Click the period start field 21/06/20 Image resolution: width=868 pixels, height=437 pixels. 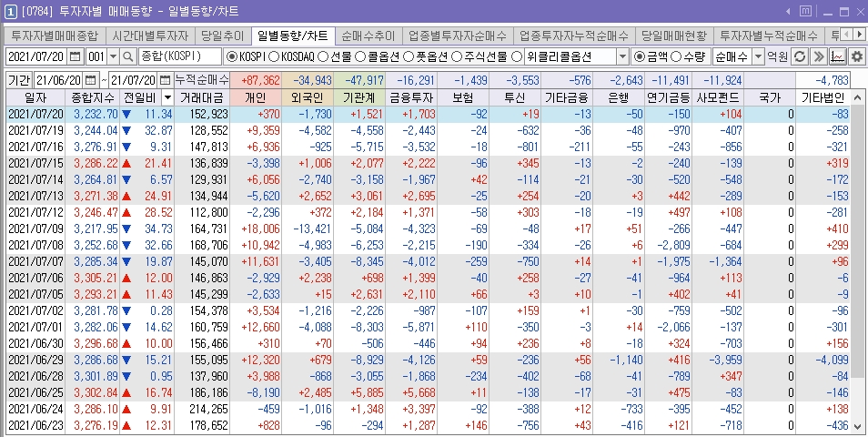tap(60, 80)
